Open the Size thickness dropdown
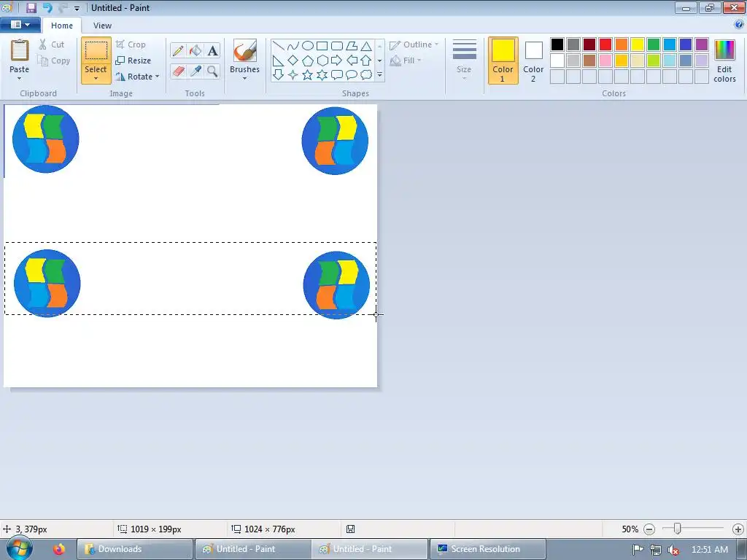The image size is (747, 560). (464, 61)
